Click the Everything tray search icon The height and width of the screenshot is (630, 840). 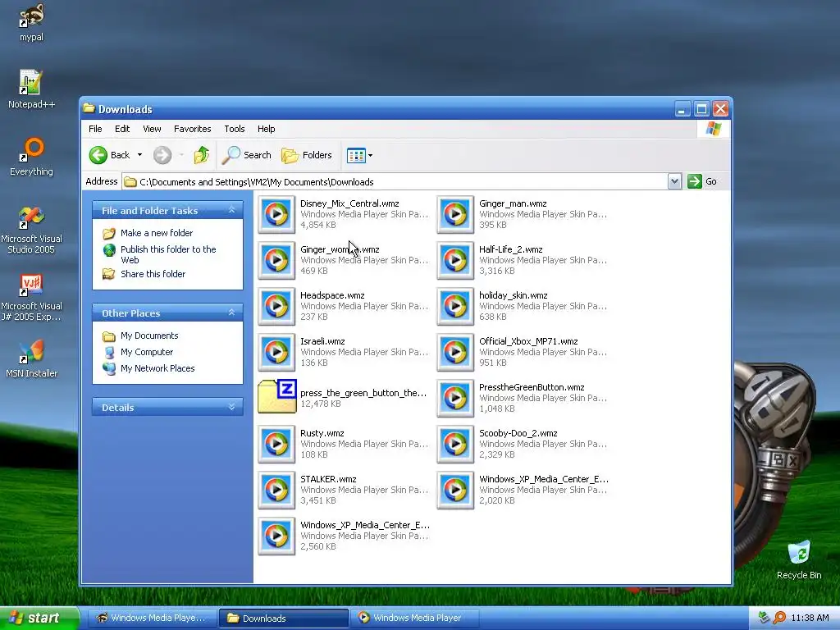[779, 619]
